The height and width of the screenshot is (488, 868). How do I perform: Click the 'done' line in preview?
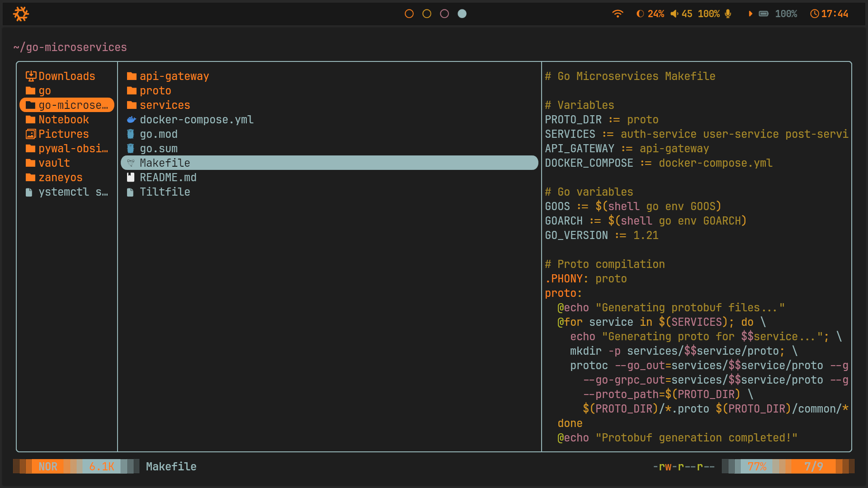pos(570,423)
